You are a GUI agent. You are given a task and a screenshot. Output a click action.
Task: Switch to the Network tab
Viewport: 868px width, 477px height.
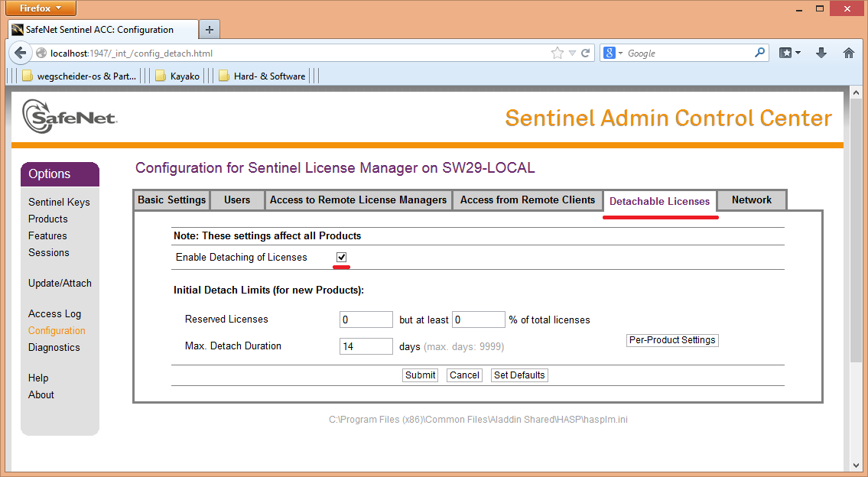point(752,200)
